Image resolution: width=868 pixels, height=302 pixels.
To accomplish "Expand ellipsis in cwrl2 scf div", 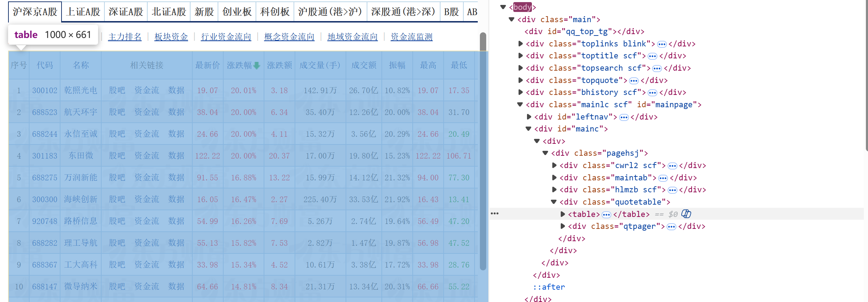I will click(x=673, y=166).
